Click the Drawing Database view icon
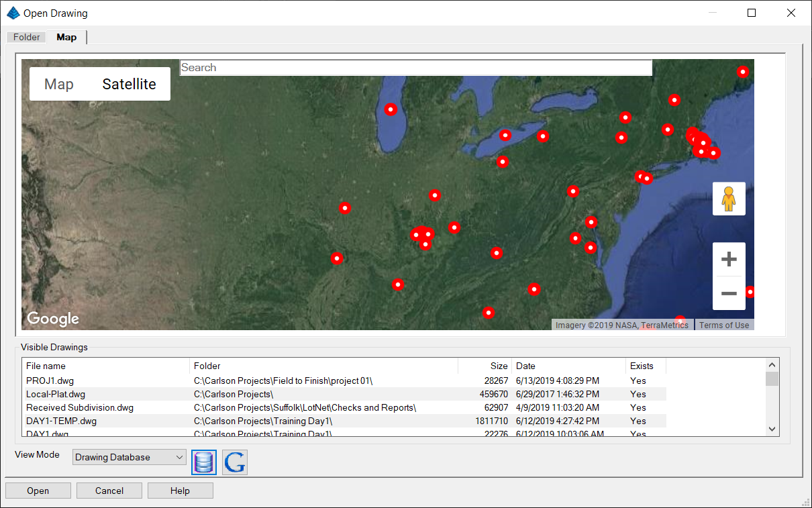 point(204,462)
